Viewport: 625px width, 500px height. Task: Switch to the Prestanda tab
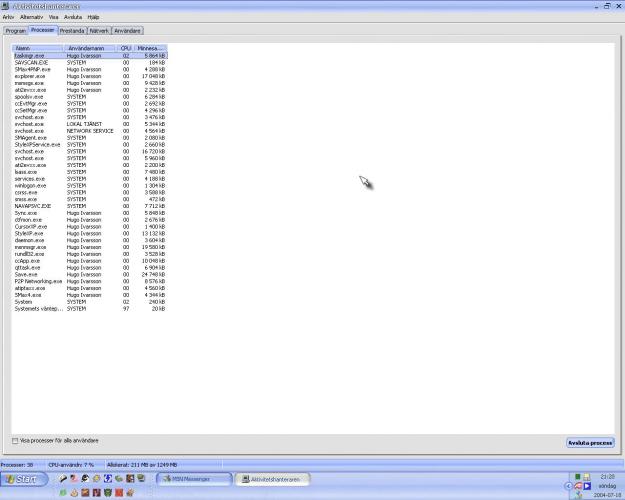click(72, 31)
